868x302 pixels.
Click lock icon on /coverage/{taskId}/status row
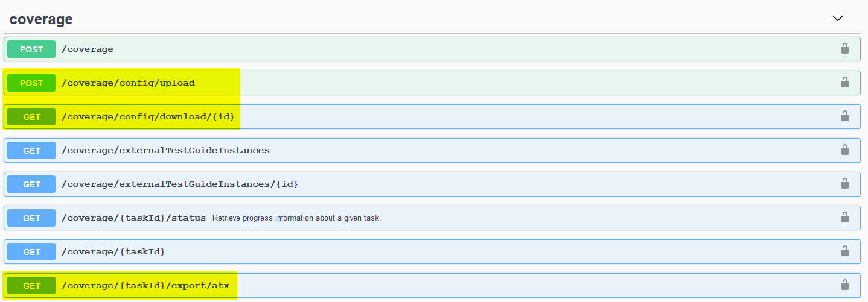[845, 218]
